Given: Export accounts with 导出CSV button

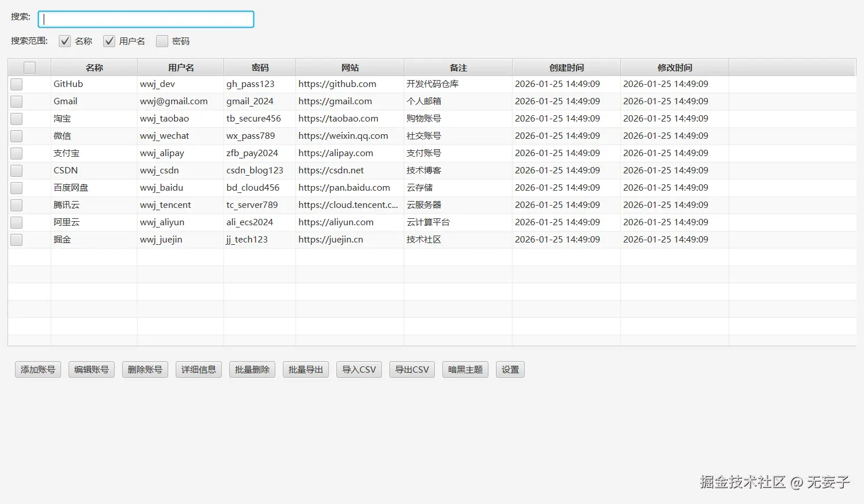Looking at the screenshot, I should 412,369.
